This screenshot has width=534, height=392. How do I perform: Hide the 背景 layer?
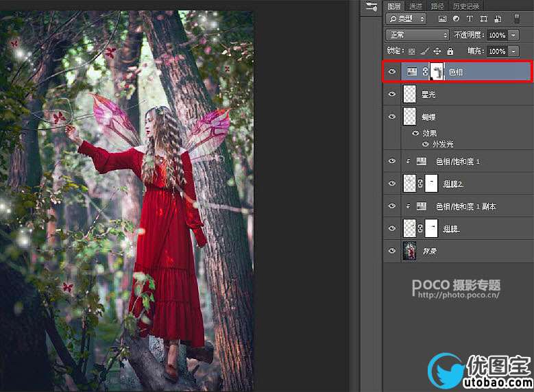[x=392, y=251]
